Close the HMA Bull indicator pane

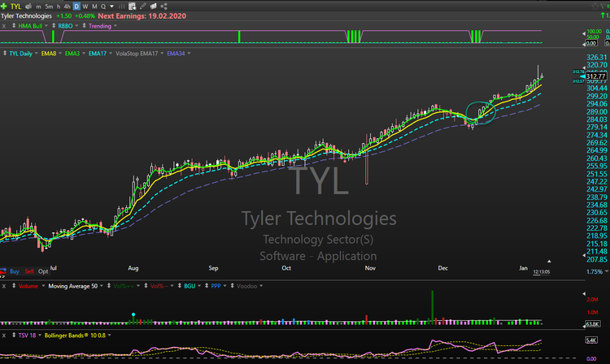coord(4,26)
